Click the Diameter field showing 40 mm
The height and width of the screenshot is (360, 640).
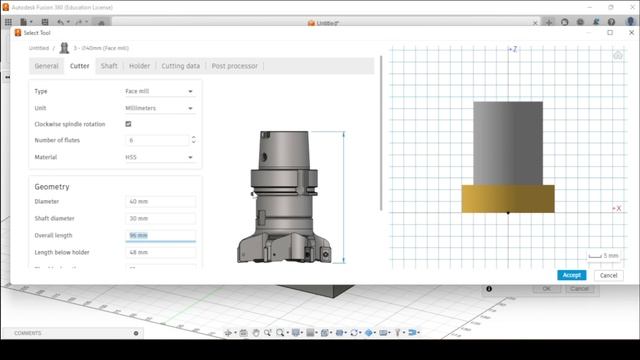(160, 202)
